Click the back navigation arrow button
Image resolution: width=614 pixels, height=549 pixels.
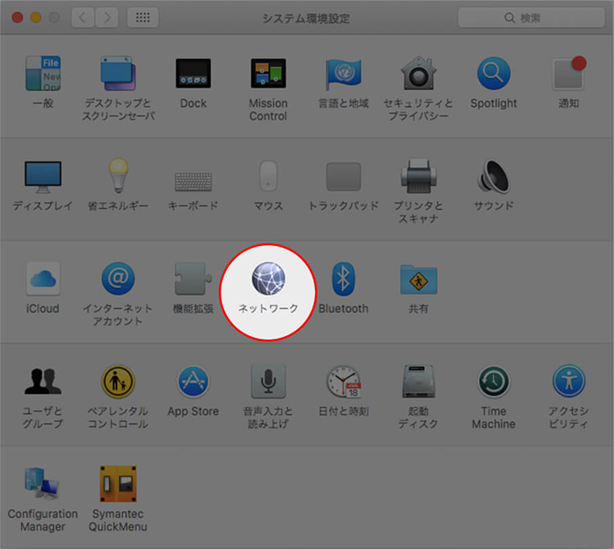[82, 18]
